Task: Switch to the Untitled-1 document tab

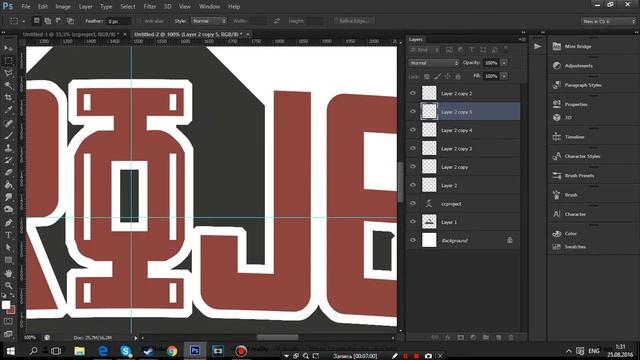Action: pyautogui.click(x=71, y=34)
